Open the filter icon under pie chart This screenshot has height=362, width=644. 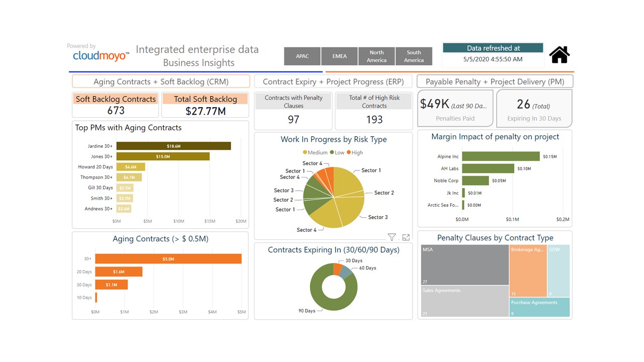pyautogui.click(x=391, y=237)
